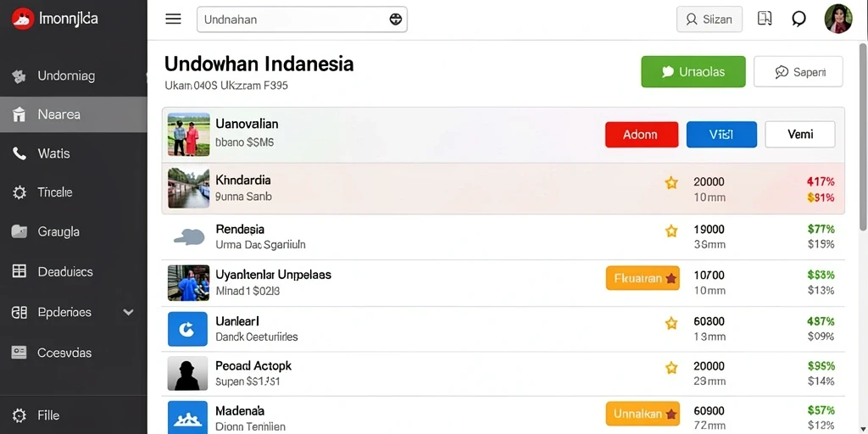Star the Khndardia row

671,183
